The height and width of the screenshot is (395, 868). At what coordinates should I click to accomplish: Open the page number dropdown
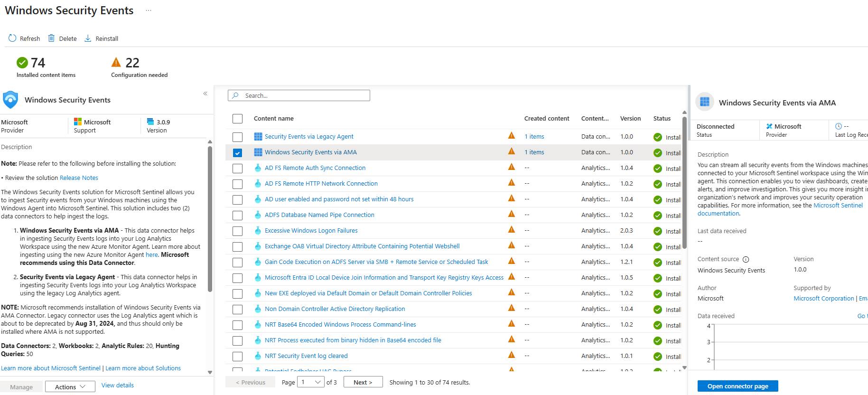click(x=310, y=382)
